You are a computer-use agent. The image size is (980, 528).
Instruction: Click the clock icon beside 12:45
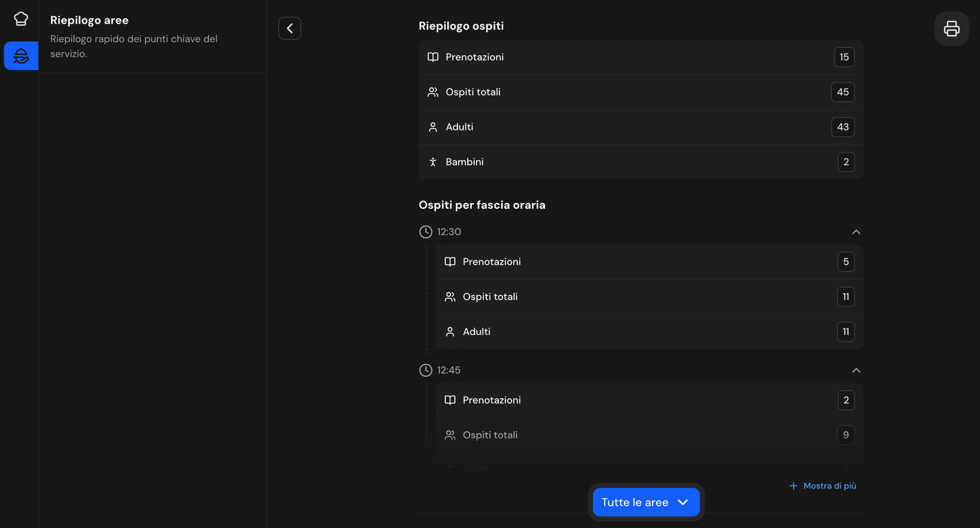coord(426,370)
